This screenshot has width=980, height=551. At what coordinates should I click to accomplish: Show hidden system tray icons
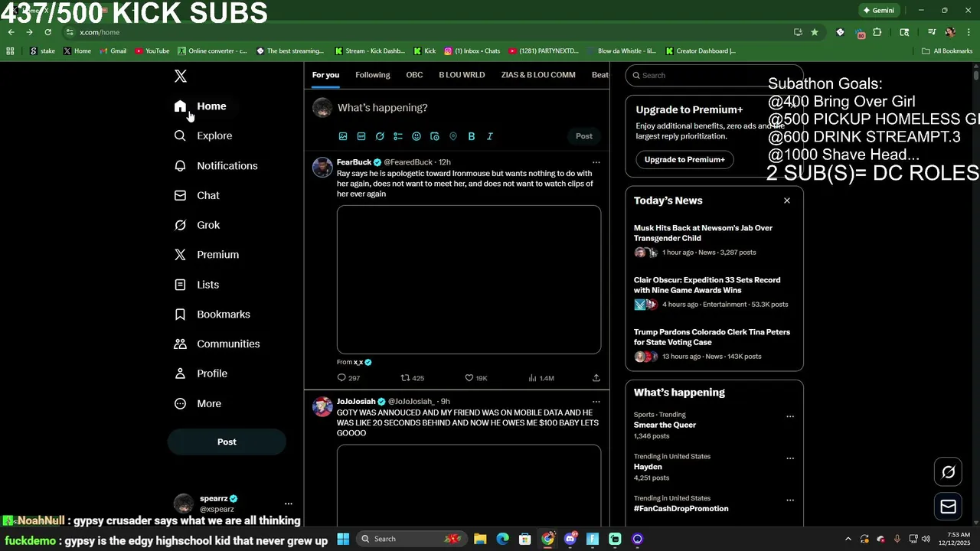point(848,539)
